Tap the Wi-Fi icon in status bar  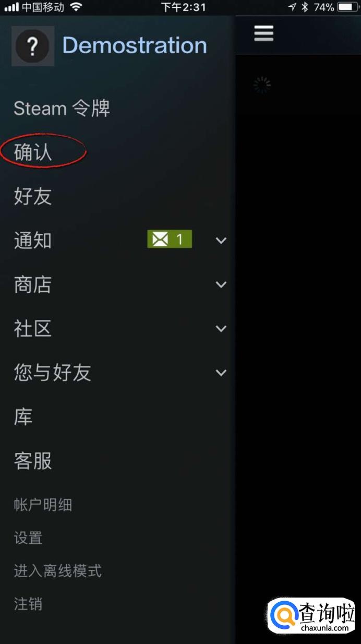coord(76,7)
